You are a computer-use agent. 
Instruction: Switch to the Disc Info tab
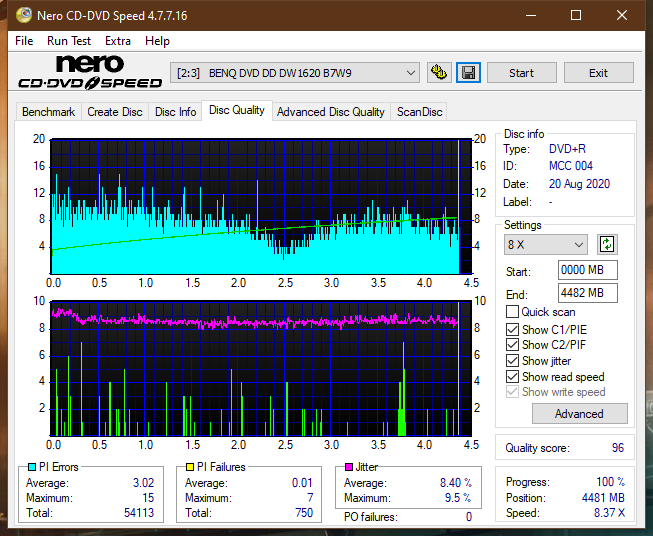[175, 112]
